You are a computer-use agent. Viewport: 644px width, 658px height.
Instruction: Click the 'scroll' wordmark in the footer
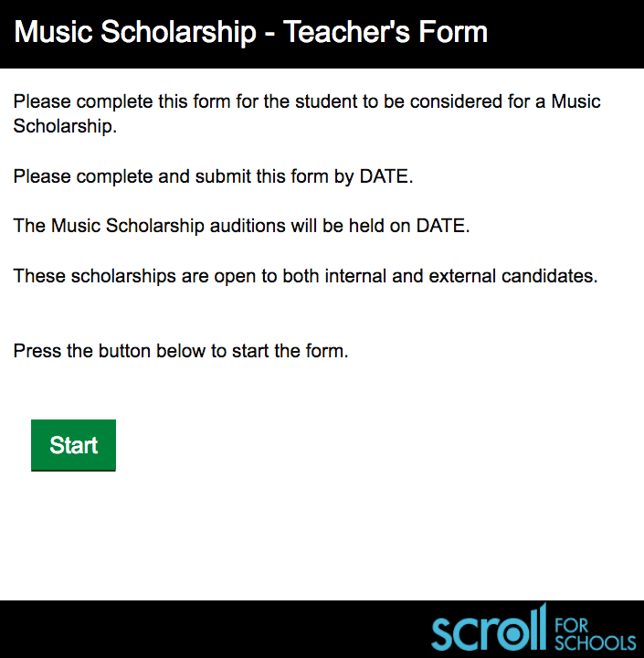[x=490, y=628]
